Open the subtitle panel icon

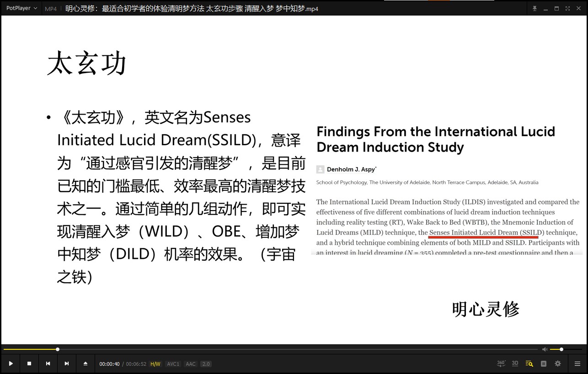coord(544,363)
